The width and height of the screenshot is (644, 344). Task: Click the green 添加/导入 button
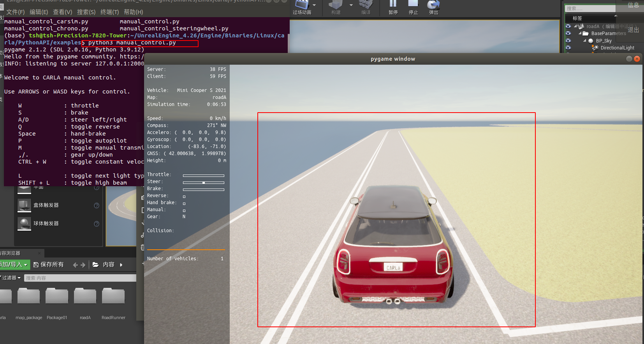(x=14, y=265)
